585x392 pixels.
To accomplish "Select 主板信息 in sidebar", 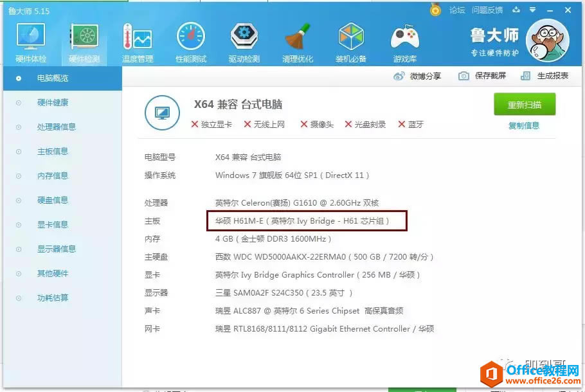I will click(x=62, y=152).
